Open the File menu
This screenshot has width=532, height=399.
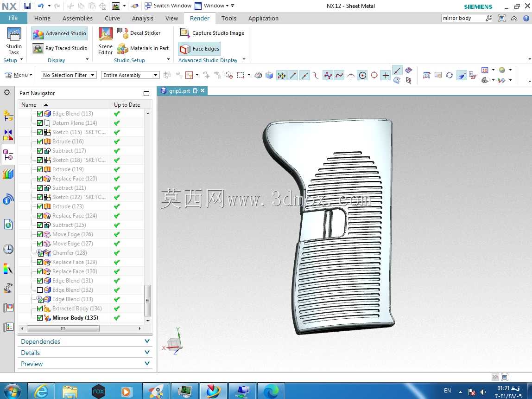coord(13,18)
